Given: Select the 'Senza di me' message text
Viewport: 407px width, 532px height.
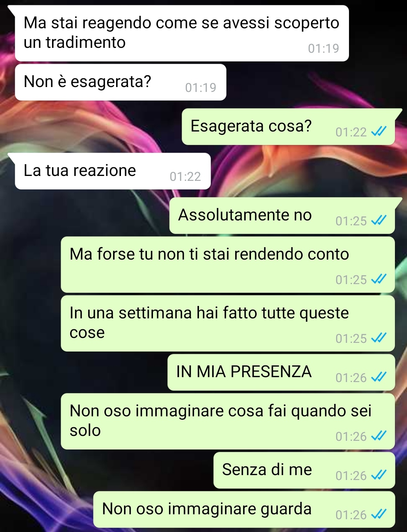Looking at the screenshot, I should (x=267, y=469).
